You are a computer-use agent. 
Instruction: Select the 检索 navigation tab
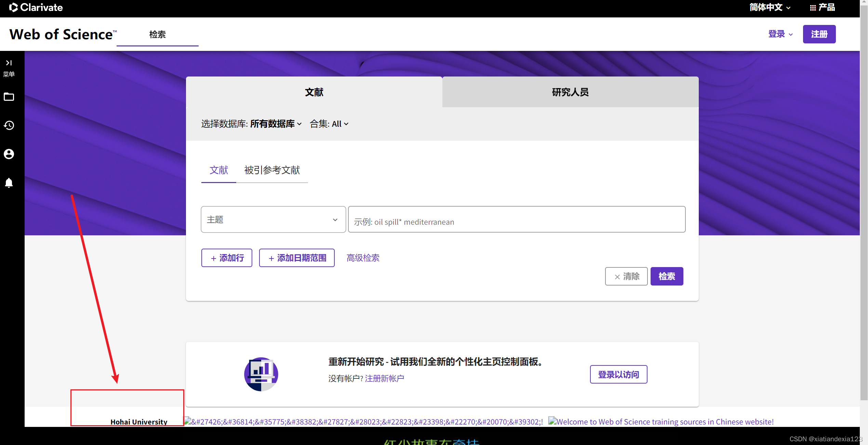coord(158,34)
